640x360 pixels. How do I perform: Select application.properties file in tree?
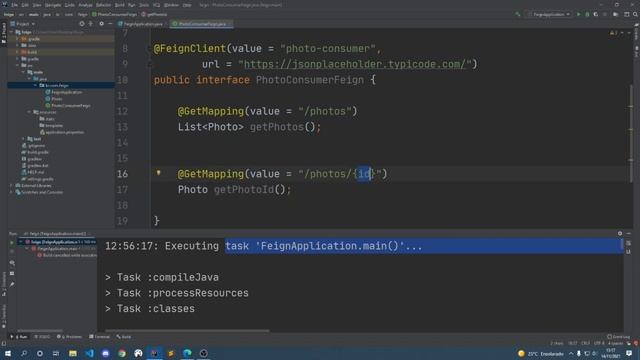pos(62,132)
